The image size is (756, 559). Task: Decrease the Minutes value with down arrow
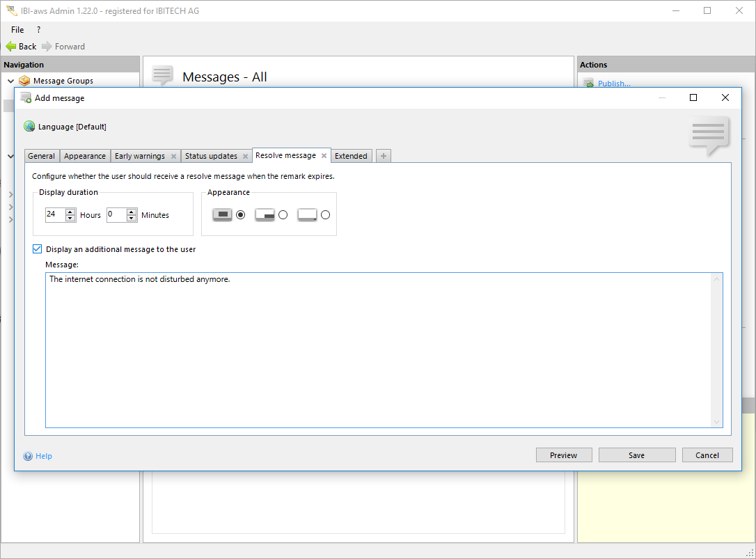click(x=132, y=219)
